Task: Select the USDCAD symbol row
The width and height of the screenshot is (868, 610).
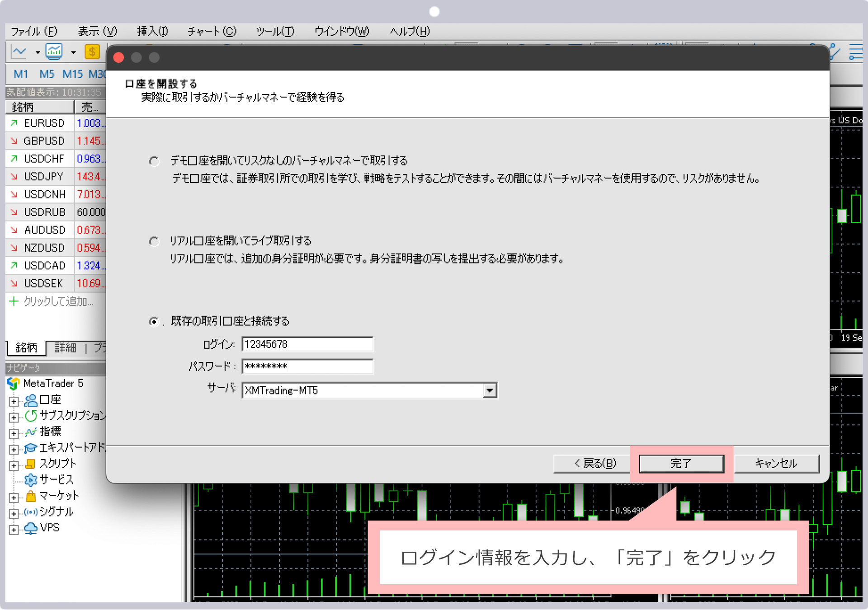Action: point(56,266)
